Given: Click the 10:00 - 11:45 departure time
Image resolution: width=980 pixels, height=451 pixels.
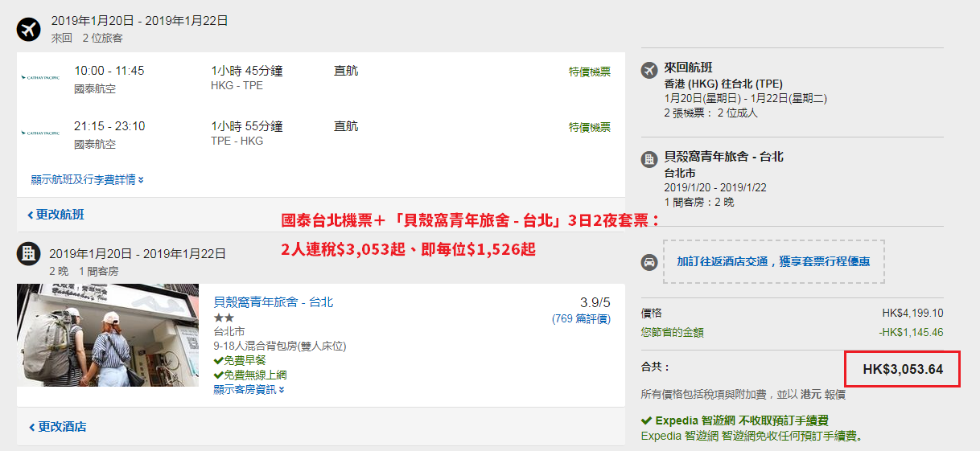Looking at the screenshot, I should click(x=109, y=71).
